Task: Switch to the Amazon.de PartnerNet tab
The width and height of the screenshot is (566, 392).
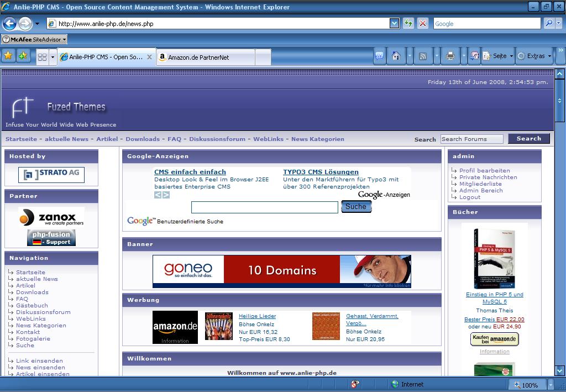Action: (x=205, y=57)
